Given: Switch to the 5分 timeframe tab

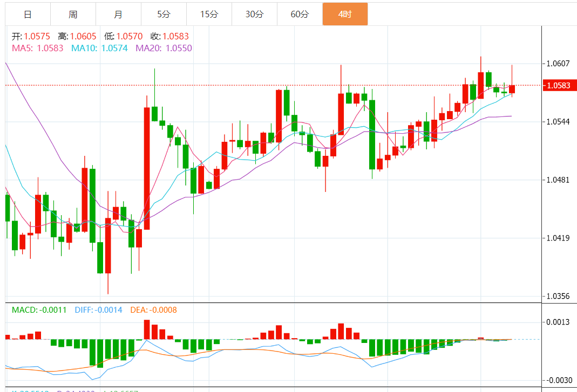Looking at the screenshot, I should click(164, 15).
